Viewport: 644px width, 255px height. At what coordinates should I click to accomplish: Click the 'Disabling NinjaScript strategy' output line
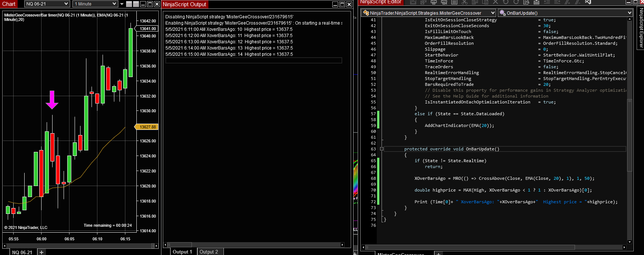click(229, 17)
